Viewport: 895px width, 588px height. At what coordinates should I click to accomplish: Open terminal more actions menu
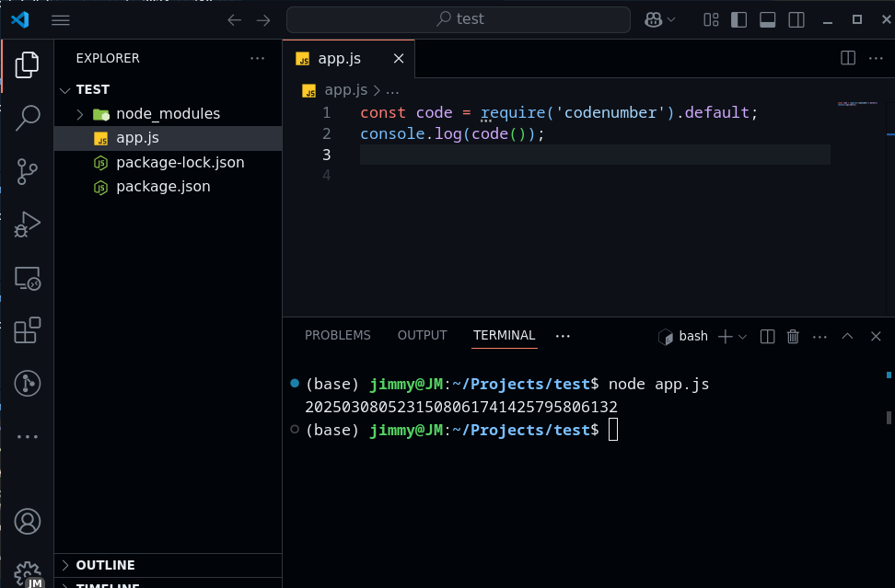coord(819,337)
